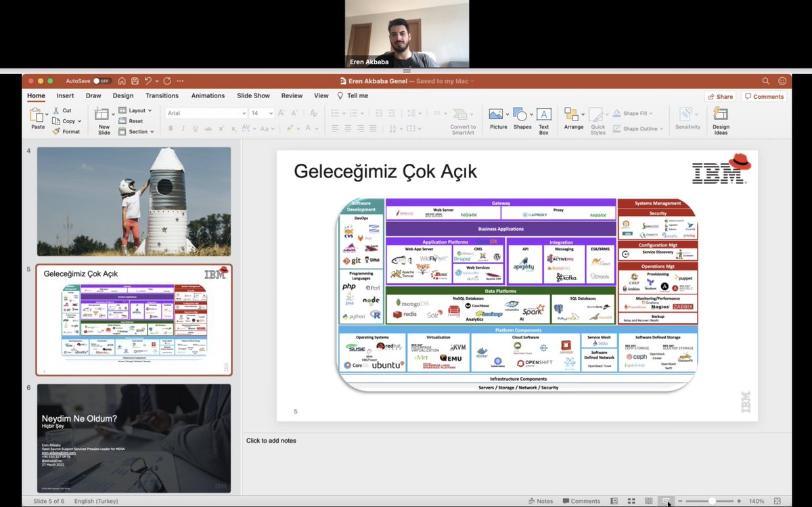Click Convert to SmartArt
Viewport: 812px width, 507px height.
click(x=463, y=120)
